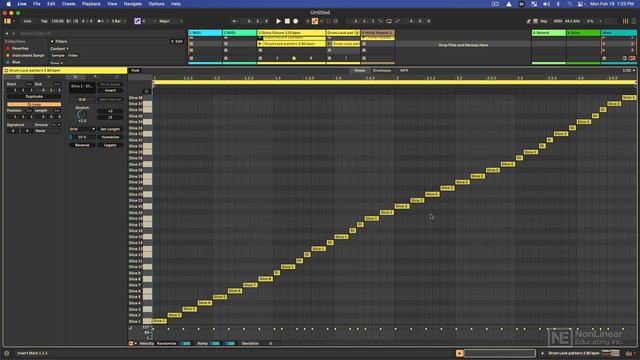
Task: Toggle the browser show/hide icon
Action: (x=7, y=21)
